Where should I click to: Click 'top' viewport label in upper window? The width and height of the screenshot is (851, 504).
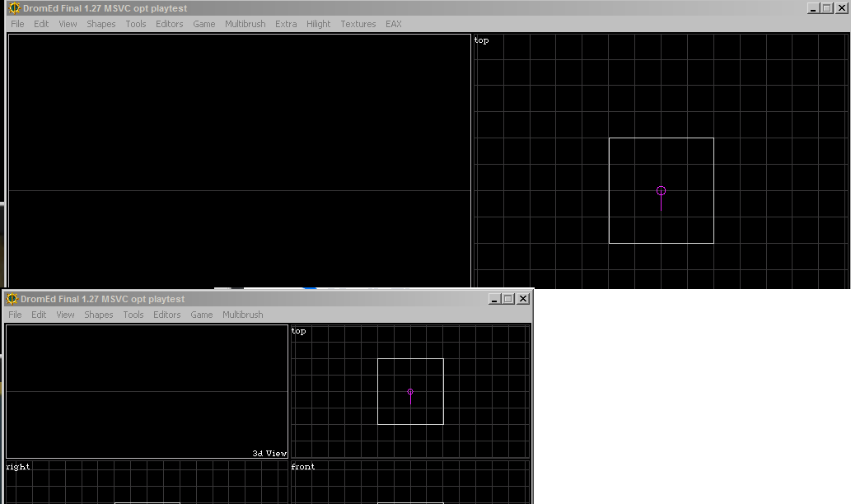pos(481,40)
